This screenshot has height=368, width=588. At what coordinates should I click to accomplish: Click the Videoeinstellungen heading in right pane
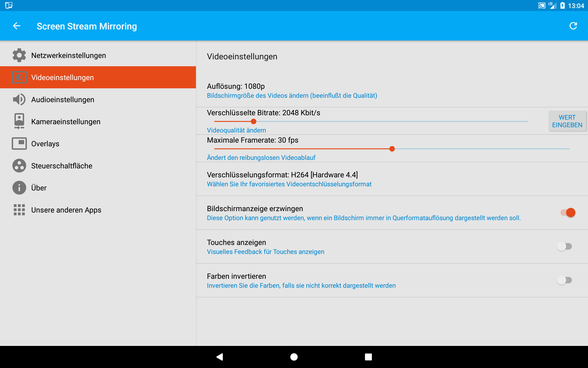tap(242, 57)
